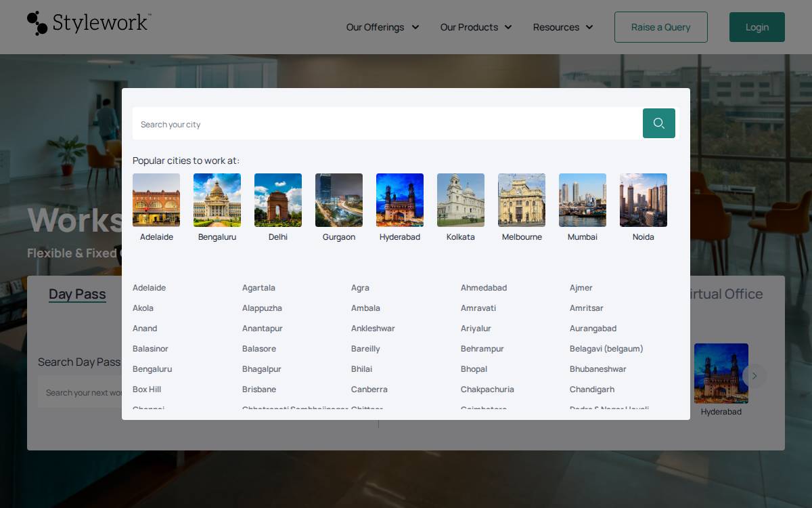The image size is (812, 508).
Task: Pick Canberra in the city list
Action: click(x=369, y=389)
